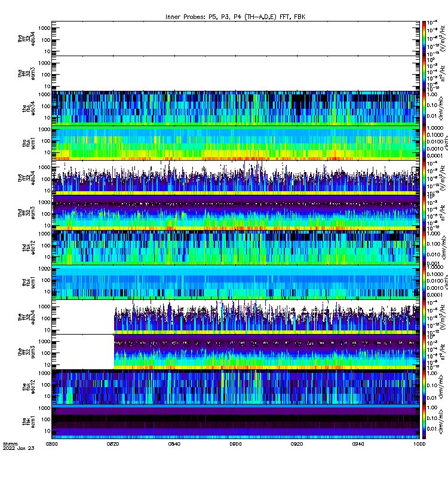
Task: Click the '100' tick of tha fbk scm1 axis
Action: click(46, 141)
